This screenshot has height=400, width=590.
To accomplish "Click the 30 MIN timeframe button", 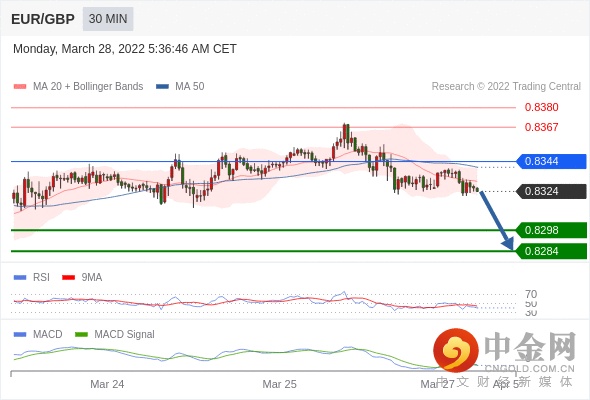I will click(x=108, y=19).
